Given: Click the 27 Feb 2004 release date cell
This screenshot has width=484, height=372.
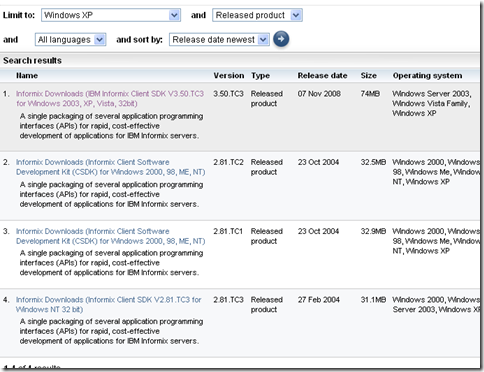Looking at the screenshot, I should tap(319, 300).
